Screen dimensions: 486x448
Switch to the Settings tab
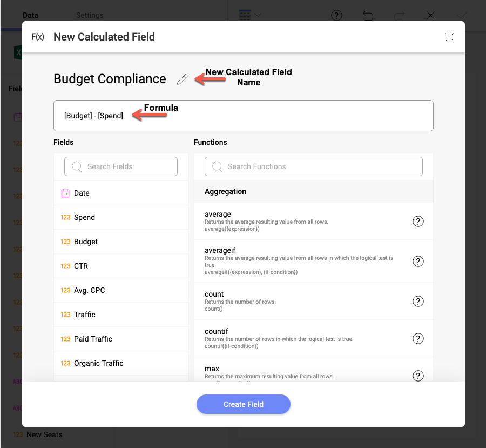[90, 15]
